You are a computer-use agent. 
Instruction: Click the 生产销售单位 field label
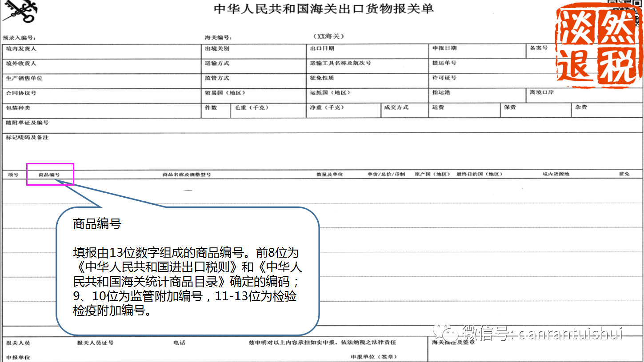pos(24,78)
